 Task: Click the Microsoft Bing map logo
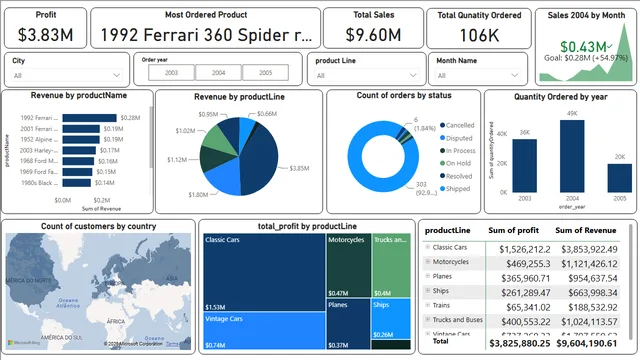24,342
